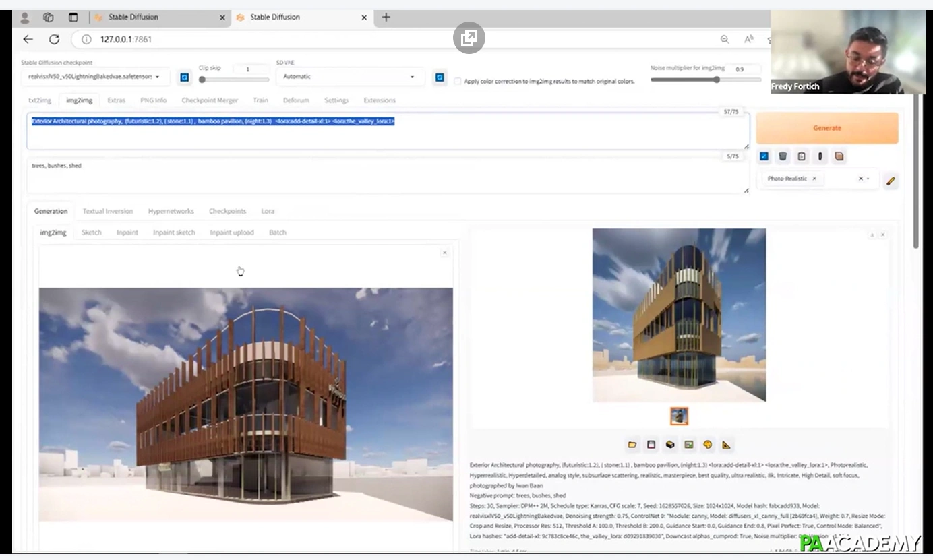Edit styles using the pencil icon
The image size is (933, 560).
pos(891,181)
